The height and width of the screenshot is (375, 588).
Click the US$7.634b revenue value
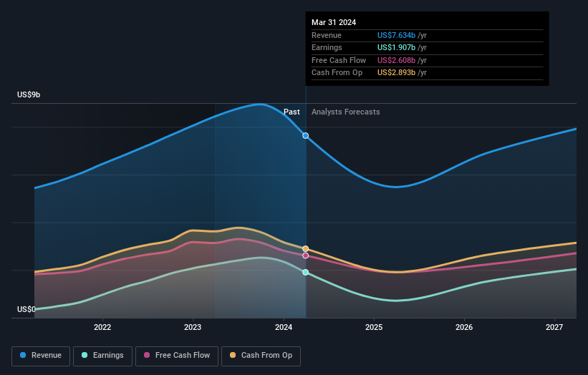(x=396, y=35)
